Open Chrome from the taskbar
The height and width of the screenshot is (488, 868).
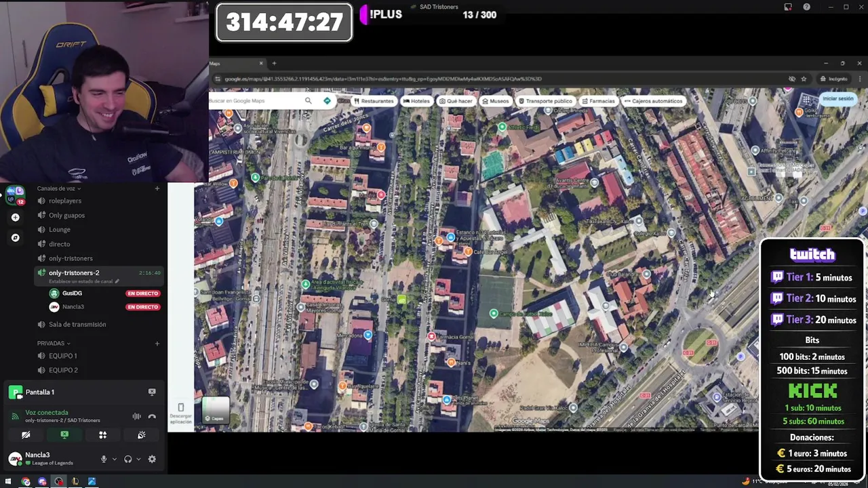click(26, 482)
